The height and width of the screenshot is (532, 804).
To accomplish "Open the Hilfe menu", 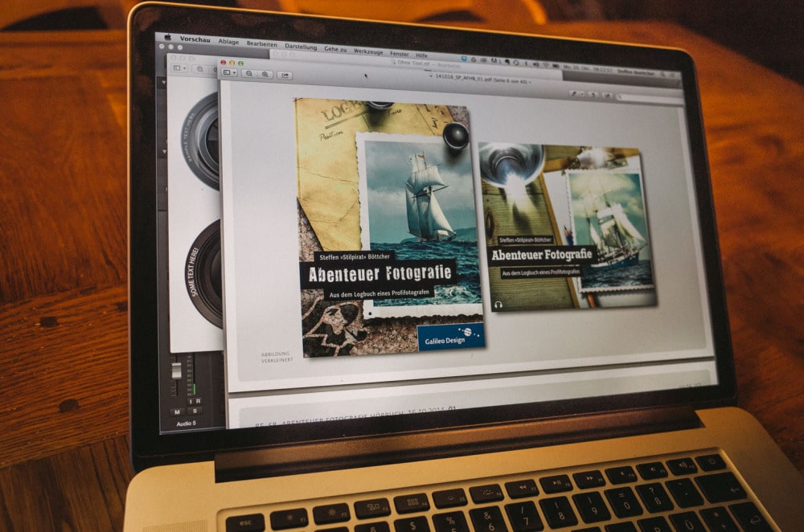I will (x=421, y=55).
